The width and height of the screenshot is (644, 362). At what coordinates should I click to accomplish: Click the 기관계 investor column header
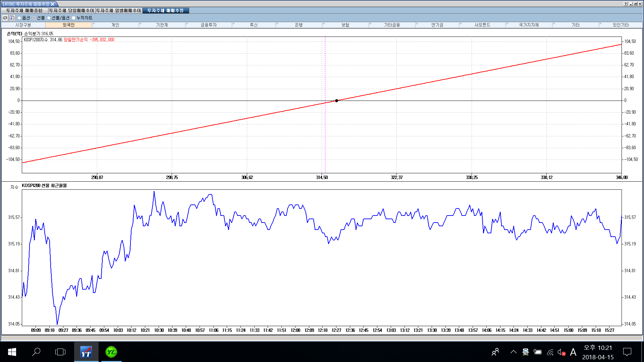pyautogui.click(x=162, y=25)
